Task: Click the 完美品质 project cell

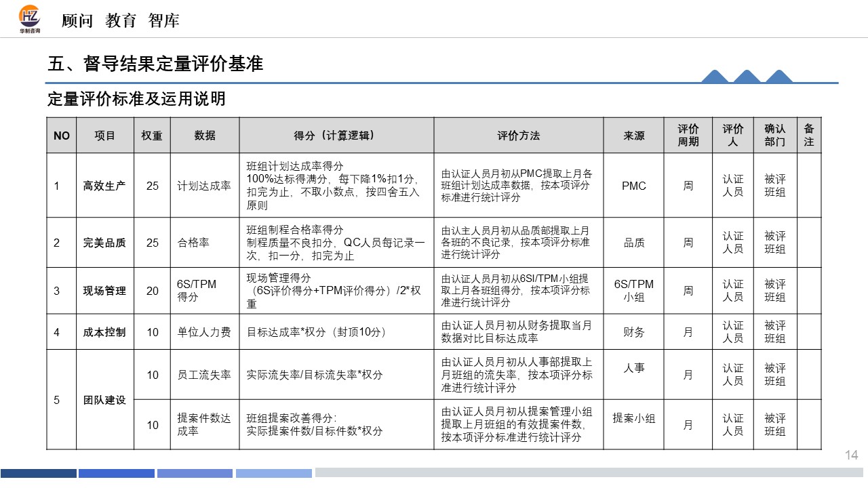Action: pyautogui.click(x=106, y=242)
